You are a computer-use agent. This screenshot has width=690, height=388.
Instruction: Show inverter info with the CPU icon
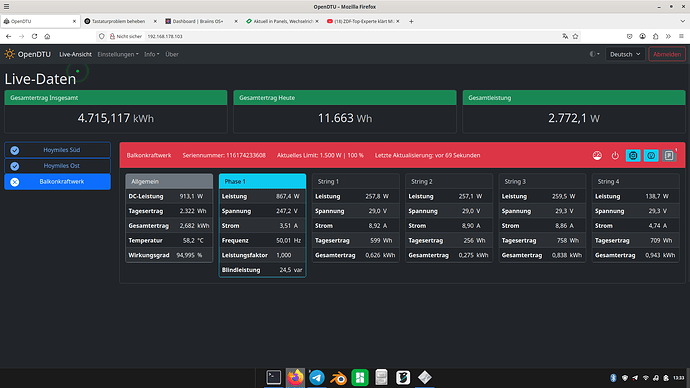pos(633,155)
